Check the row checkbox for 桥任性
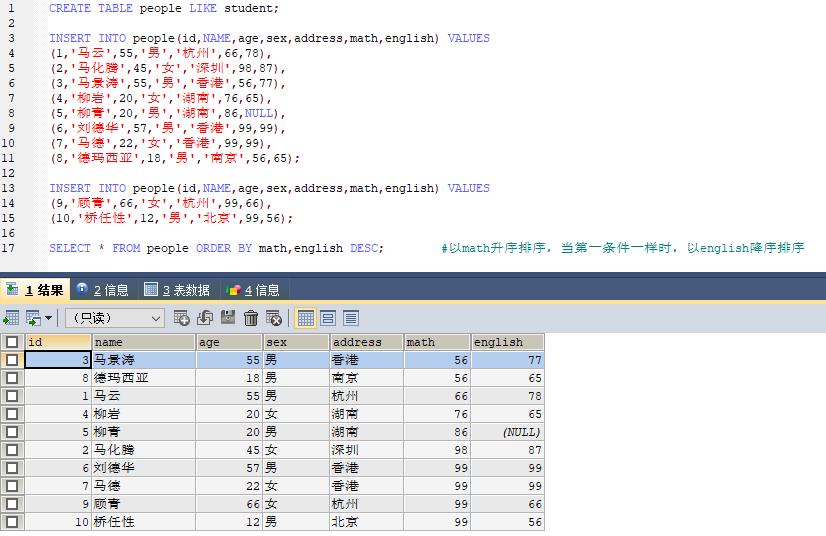 click(x=12, y=522)
